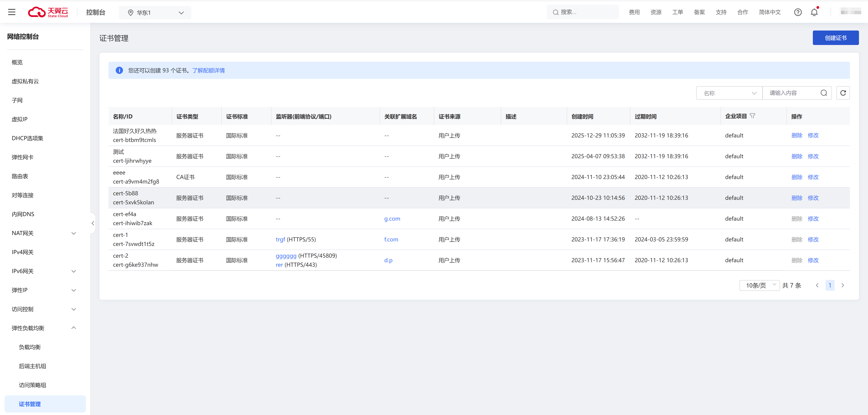
Task: Open the help question mark icon
Action: point(797,12)
